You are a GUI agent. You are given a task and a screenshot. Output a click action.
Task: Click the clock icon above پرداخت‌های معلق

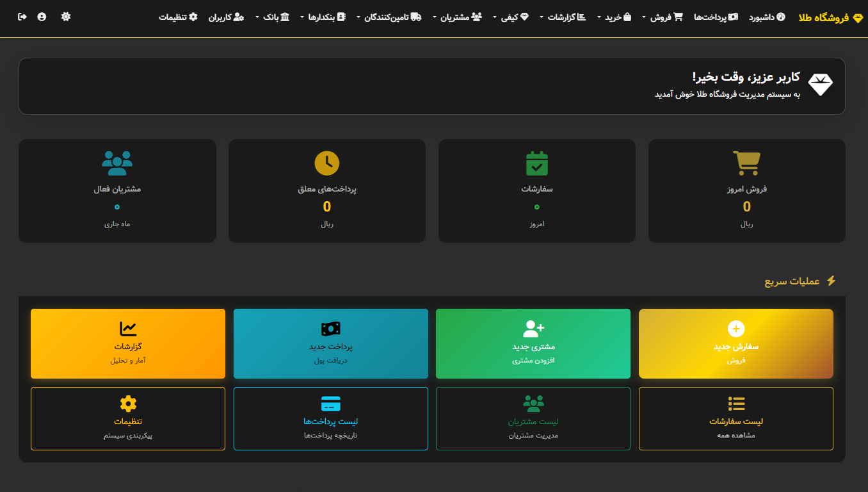tap(327, 163)
